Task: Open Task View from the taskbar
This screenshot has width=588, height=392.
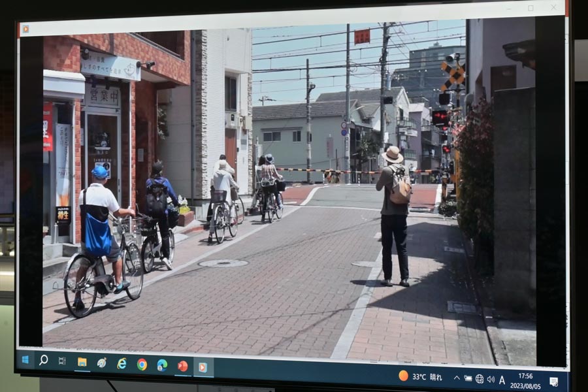Action: point(62,361)
